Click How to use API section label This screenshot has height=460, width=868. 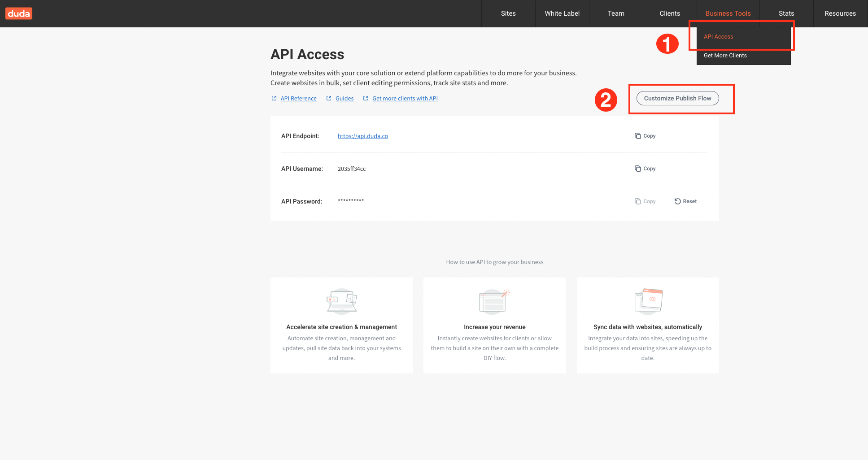pyautogui.click(x=494, y=262)
